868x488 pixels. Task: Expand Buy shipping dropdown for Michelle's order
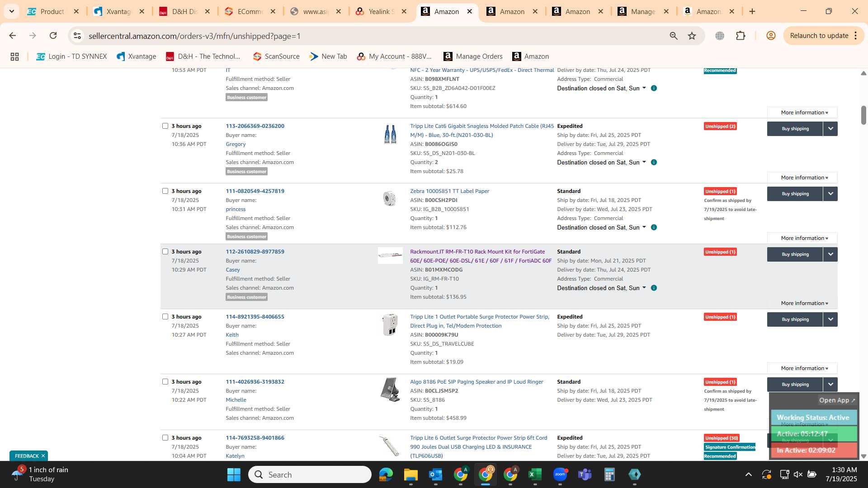(x=830, y=385)
